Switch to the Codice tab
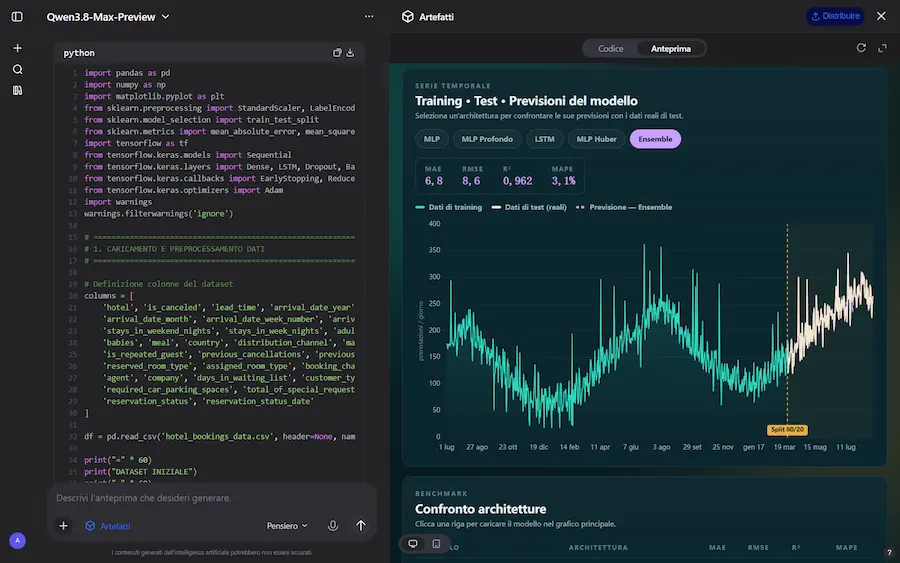Image resolution: width=900 pixels, height=563 pixels. pos(611,49)
